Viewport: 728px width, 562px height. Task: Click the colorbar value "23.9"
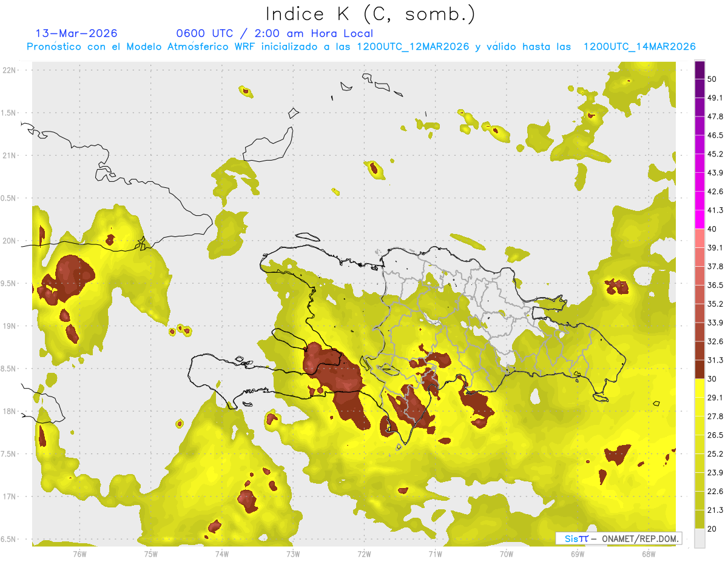click(x=715, y=473)
